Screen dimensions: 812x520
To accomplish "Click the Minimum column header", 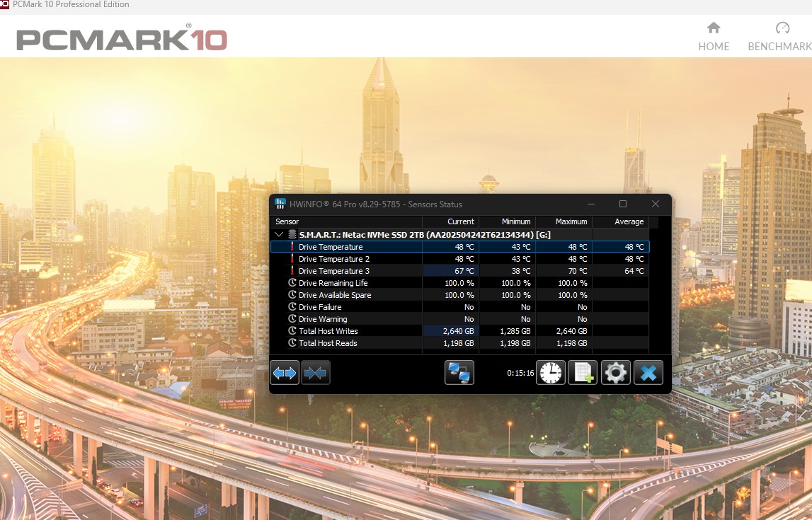I will (x=516, y=221).
